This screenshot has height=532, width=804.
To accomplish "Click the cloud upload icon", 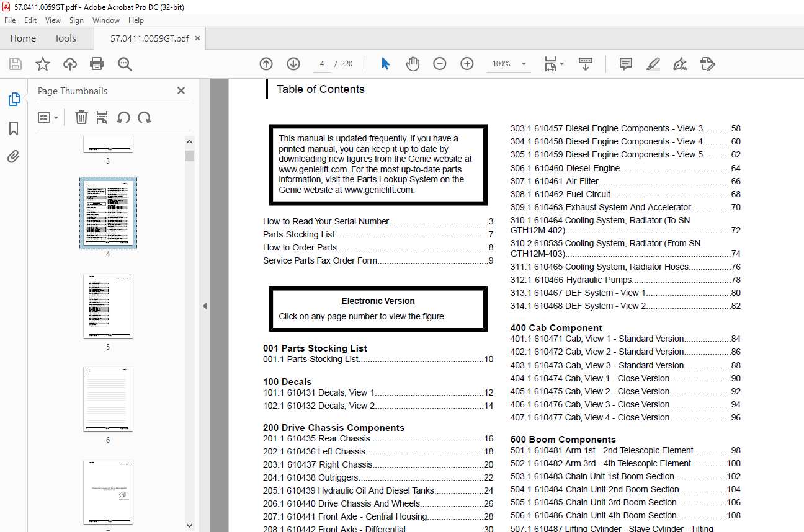I will pyautogui.click(x=70, y=64).
